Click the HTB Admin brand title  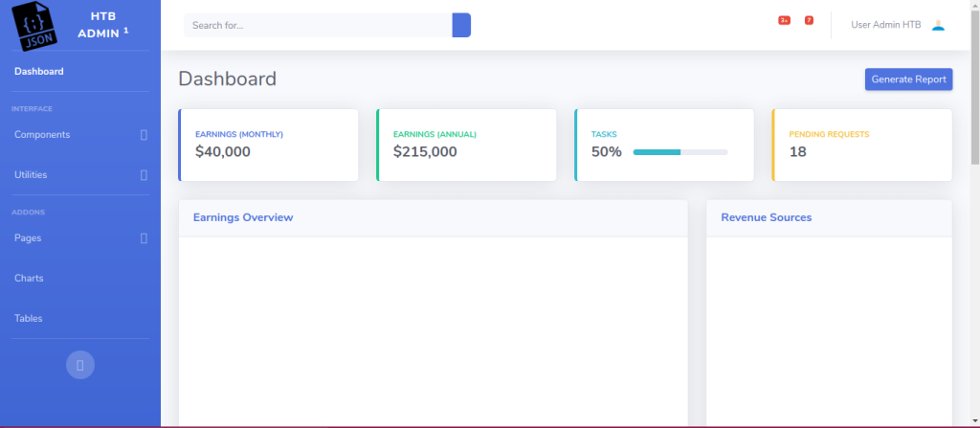[x=102, y=25]
